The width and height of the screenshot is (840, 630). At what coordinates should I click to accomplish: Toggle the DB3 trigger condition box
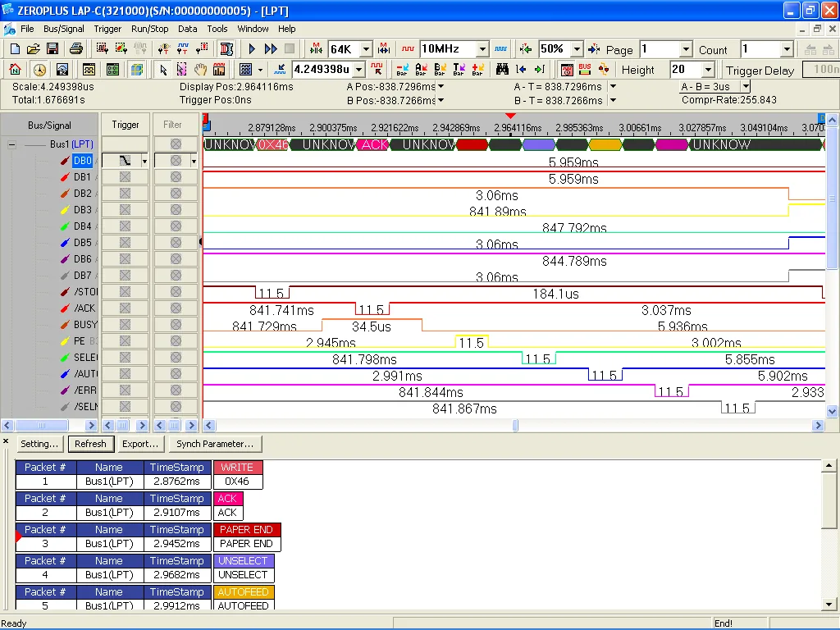click(125, 209)
